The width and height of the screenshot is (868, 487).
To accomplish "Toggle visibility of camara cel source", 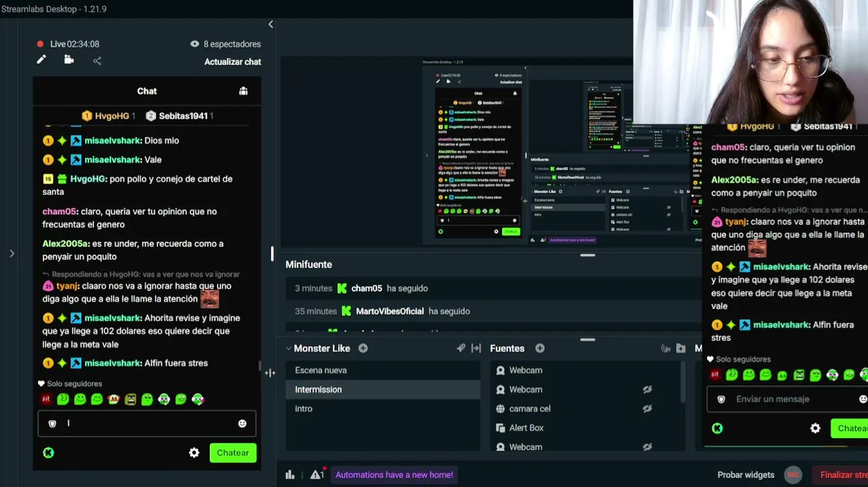I will pos(647,409).
